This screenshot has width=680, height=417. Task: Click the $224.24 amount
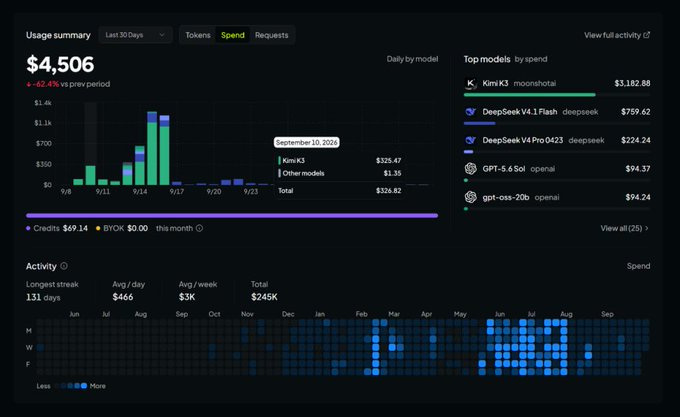click(x=635, y=140)
